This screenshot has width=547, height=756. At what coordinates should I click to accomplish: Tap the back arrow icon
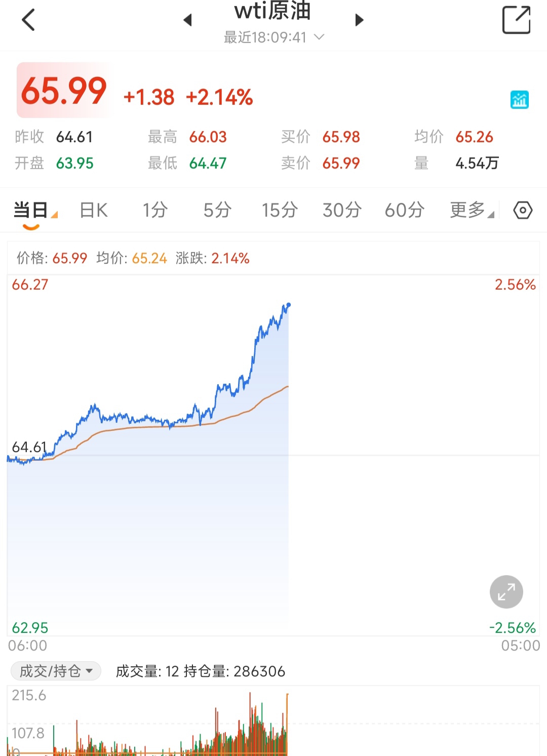(x=28, y=20)
